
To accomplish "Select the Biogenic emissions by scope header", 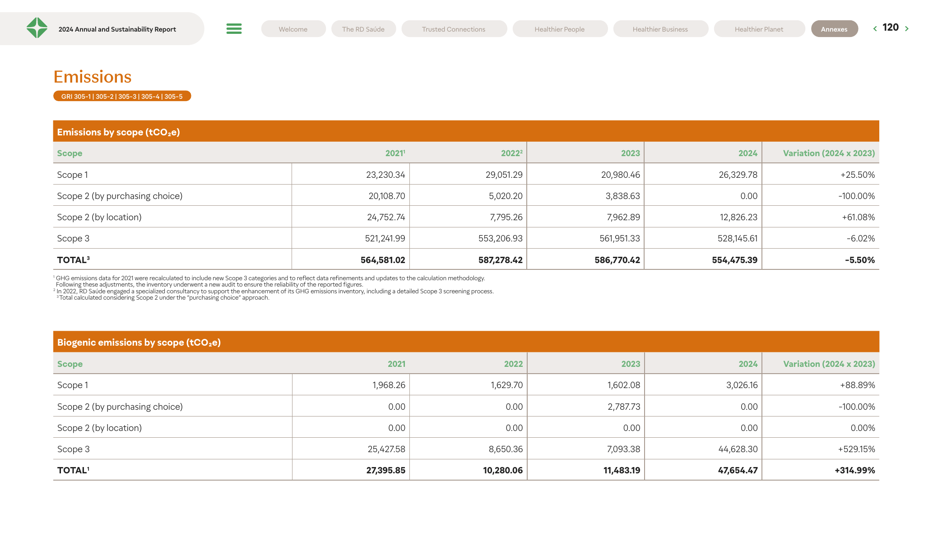I will [466, 342].
